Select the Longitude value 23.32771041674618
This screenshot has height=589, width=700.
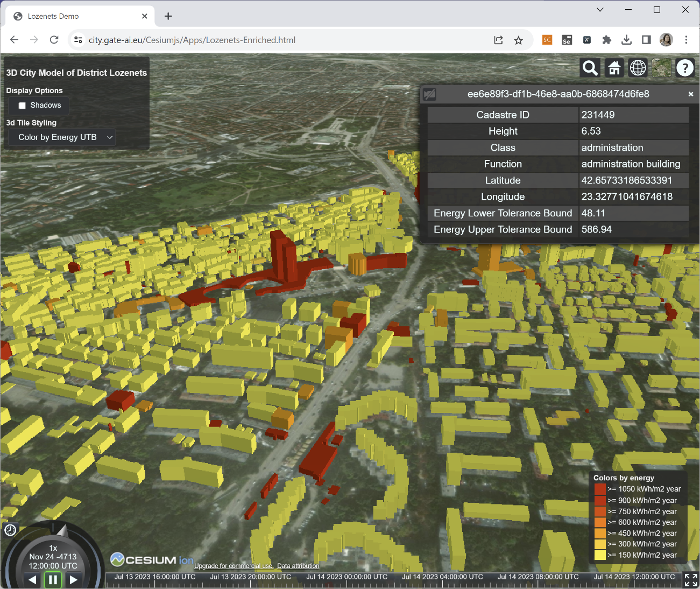tap(627, 197)
